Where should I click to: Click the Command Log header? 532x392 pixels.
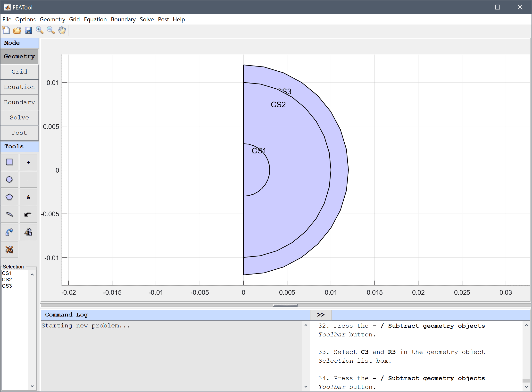[x=175, y=315]
